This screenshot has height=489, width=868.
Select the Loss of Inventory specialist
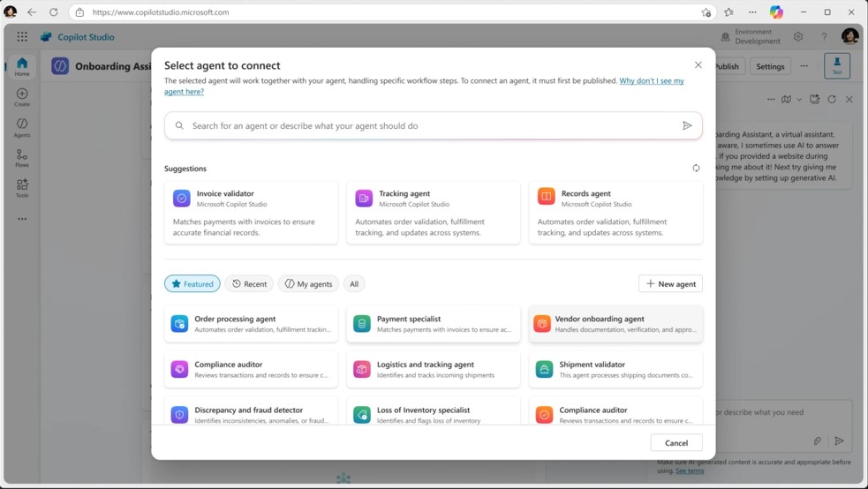434,412
